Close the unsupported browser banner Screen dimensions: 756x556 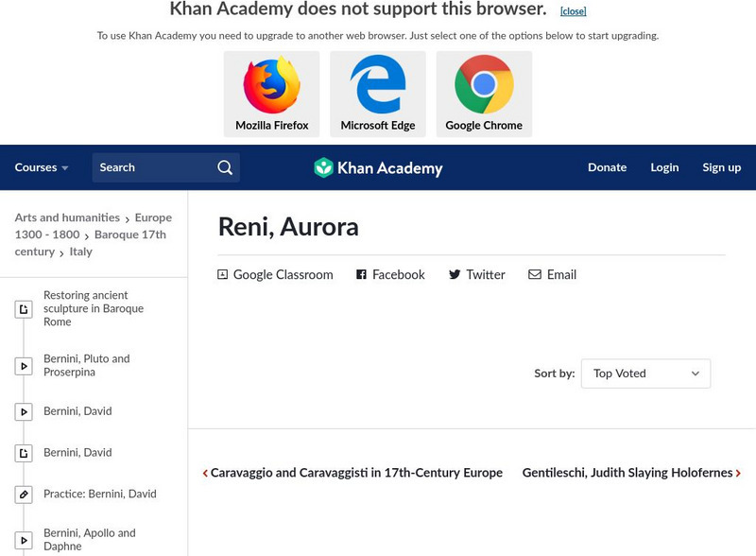(573, 11)
